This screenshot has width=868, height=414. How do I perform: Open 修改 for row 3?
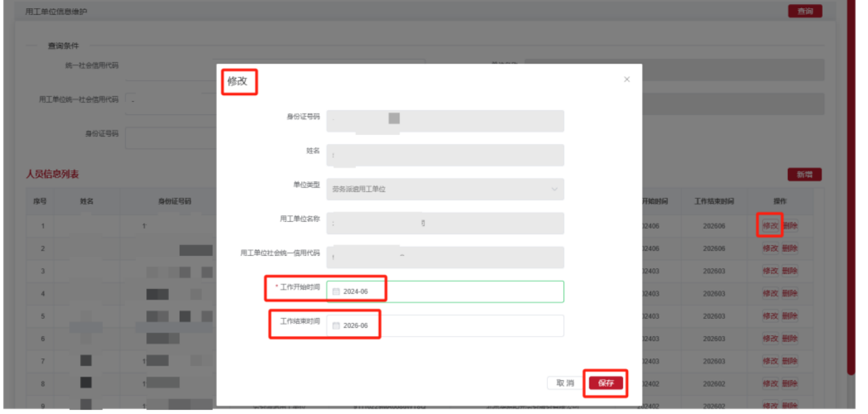pos(770,271)
